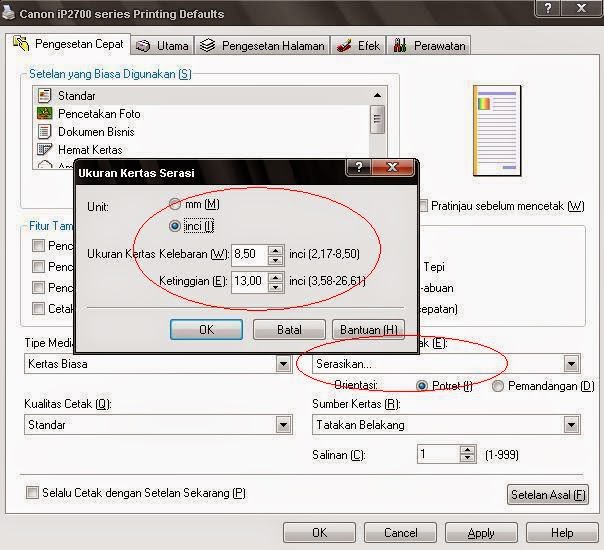Decrease Ketinggian height value with down arrow
The height and width of the screenshot is (550, 604).
pyautogui.click(x=275, y=287)
